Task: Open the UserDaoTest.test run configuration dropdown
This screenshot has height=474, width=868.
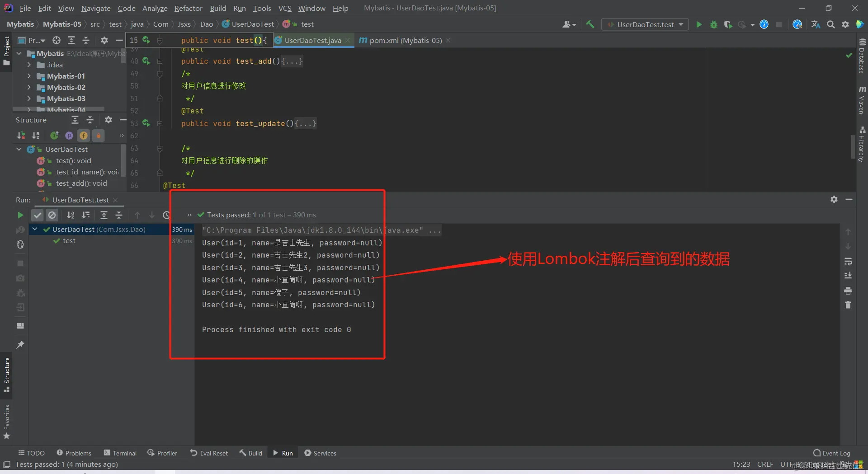Action: coord(645,24)
